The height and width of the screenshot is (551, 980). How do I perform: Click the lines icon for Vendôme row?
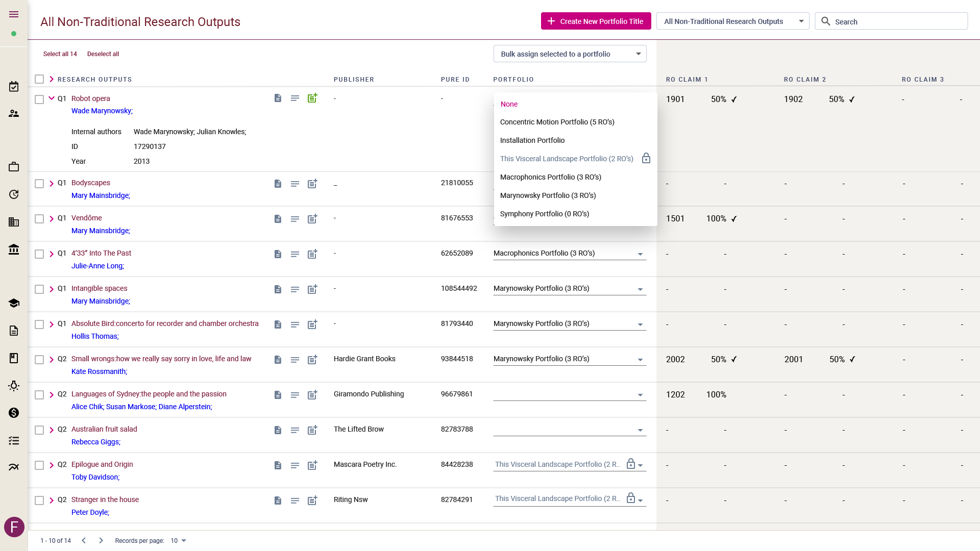click(x=295, y=219)
